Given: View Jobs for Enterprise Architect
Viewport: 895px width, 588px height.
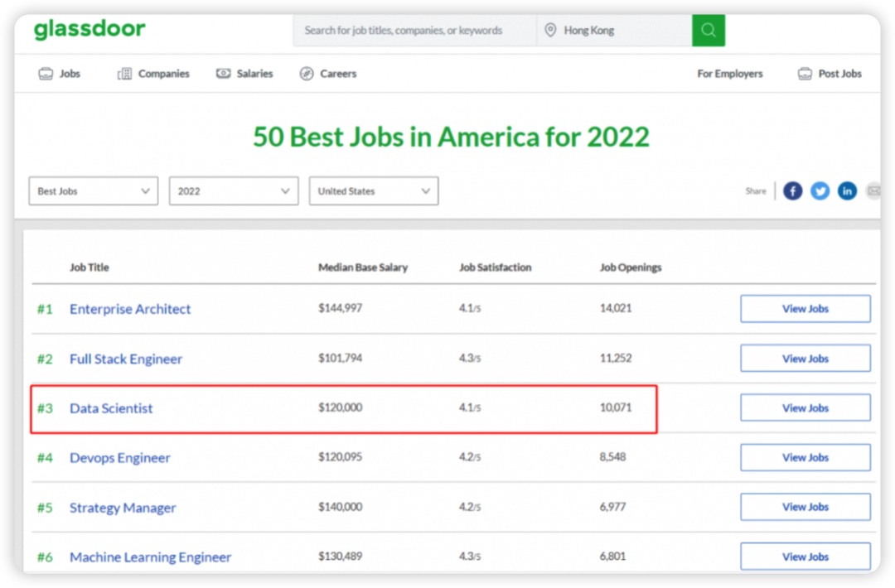Looking at the screenshot, I should [x=805, y=309].
